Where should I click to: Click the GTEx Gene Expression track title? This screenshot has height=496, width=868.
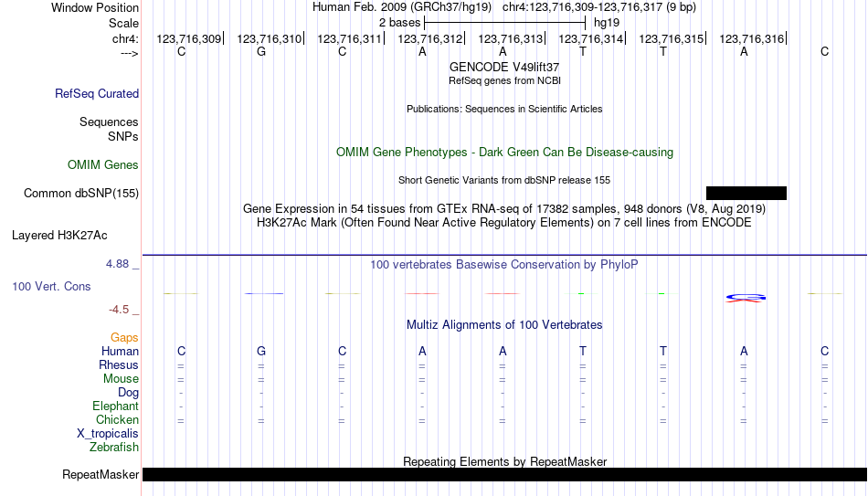(x=504, y=208)
